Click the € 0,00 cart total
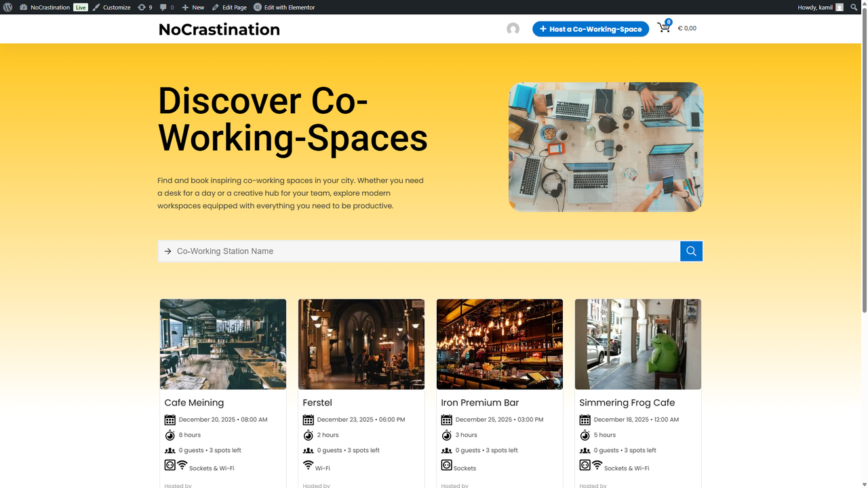The height and width of the screenshot is (488, 868). pyautogui.click(x=687, y=28)
